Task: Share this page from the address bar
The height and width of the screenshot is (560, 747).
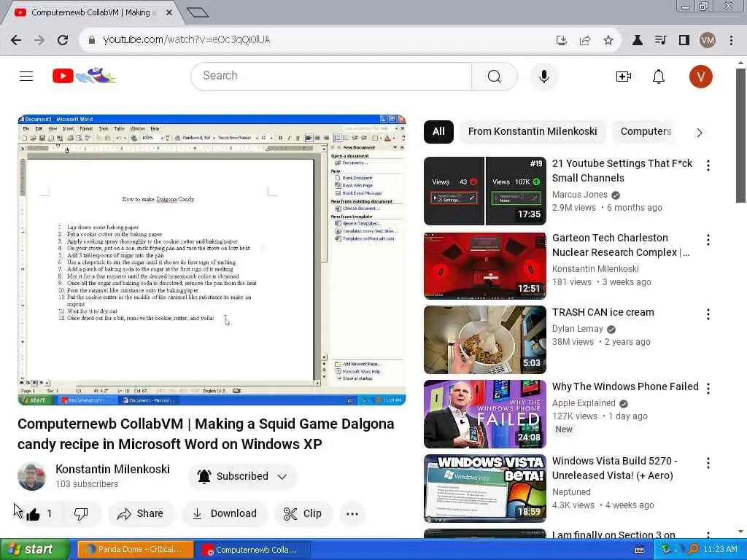Action: click(x=585, y=40)
